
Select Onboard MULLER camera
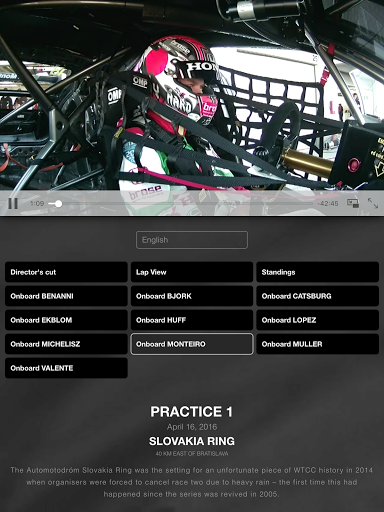coord(318,344)
